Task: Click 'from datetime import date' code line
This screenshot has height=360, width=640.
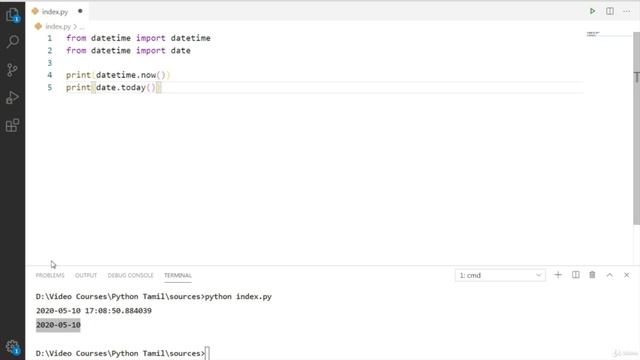Action: click(x=128, y=51)
